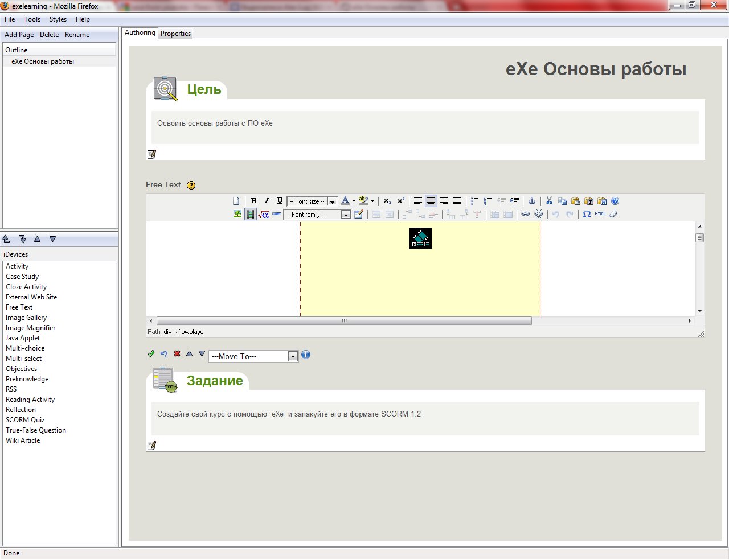Click Paste from Word icon
Screen dimensions: 729x560
click(x=602, y=201)
